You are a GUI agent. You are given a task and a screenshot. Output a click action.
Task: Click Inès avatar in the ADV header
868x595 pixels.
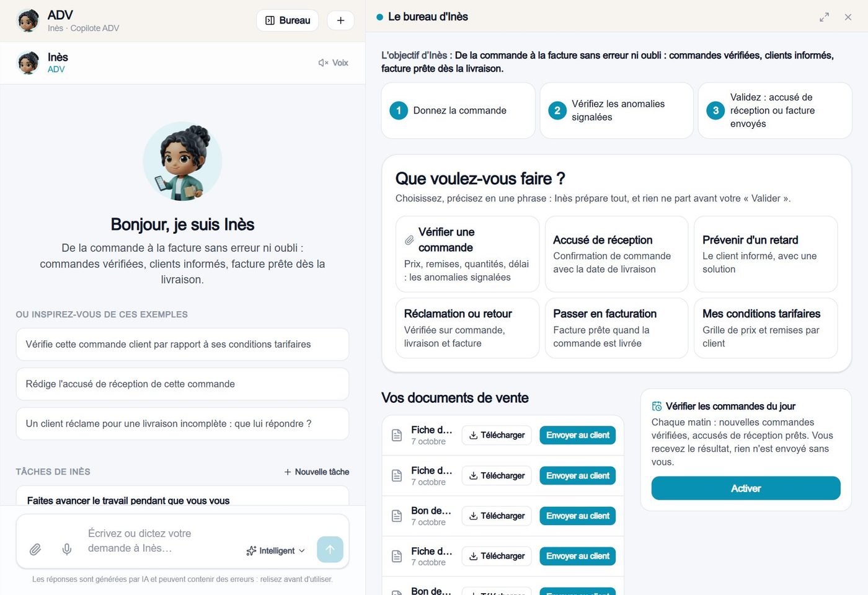[x=28, y=20]
